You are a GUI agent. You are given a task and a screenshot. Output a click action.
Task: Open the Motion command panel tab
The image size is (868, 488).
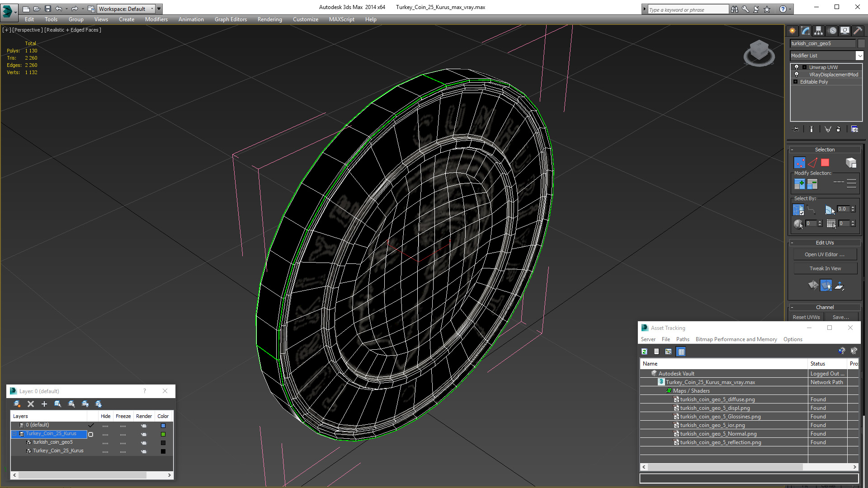click(832, 31)
